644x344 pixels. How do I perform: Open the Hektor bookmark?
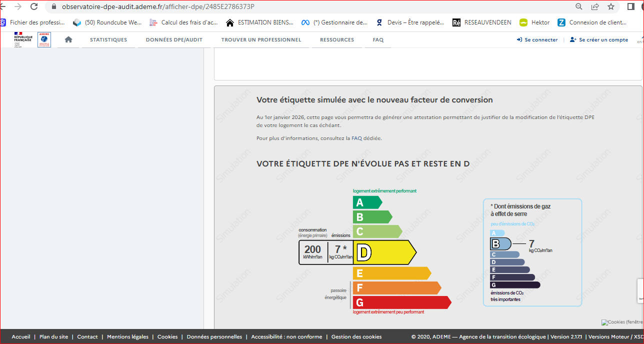click(534, 22)
